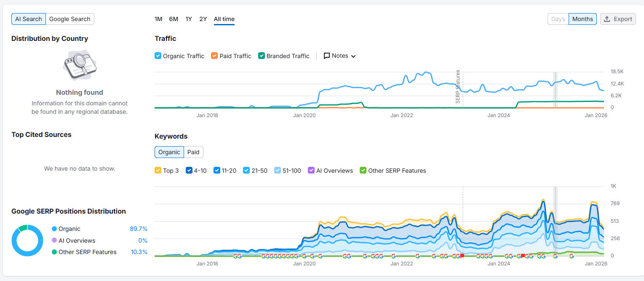Image resolution: width=644 pixels, height=281 pixels.
Task: Click the blue Organic legend dot
Action: pos(54,229)
